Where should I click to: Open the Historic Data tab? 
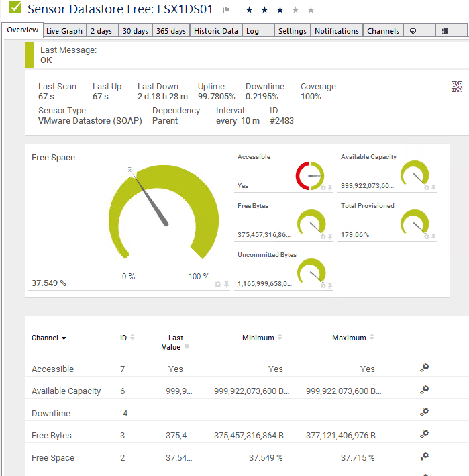tap(215, 31)
